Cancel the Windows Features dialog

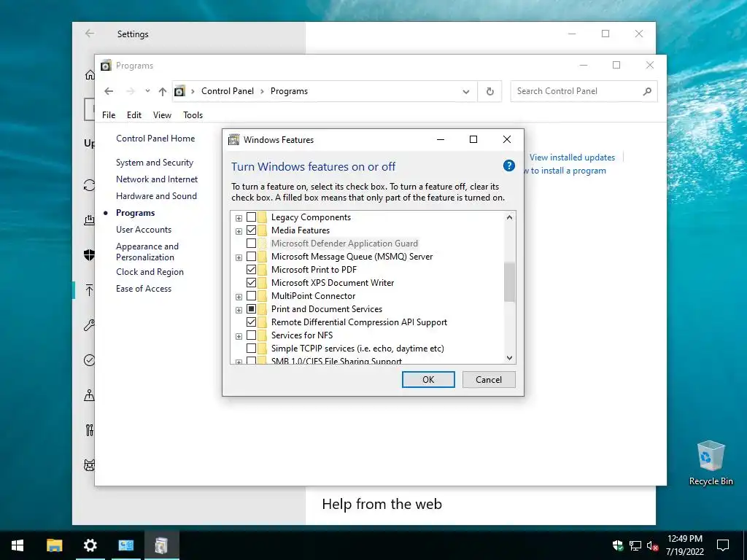tap(489, 379)
